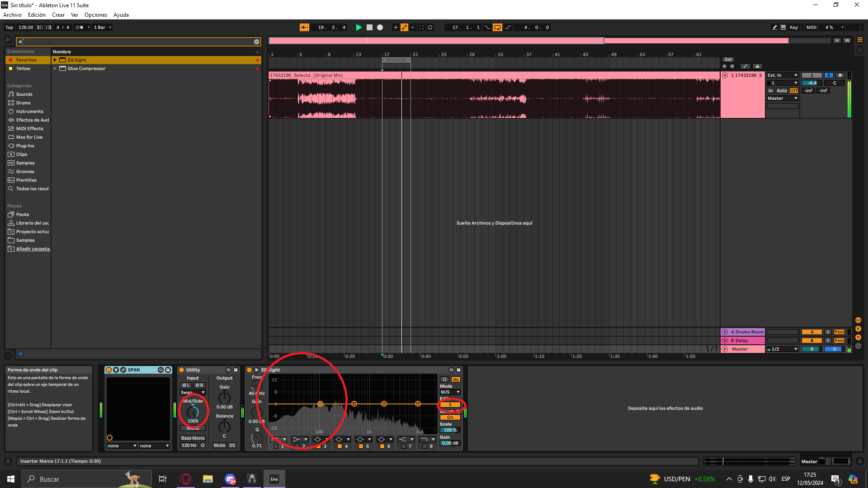Invert left channel phase in Utility
Image resolution: width=868 pixels, height=488 pixels.
pos(186,385)
